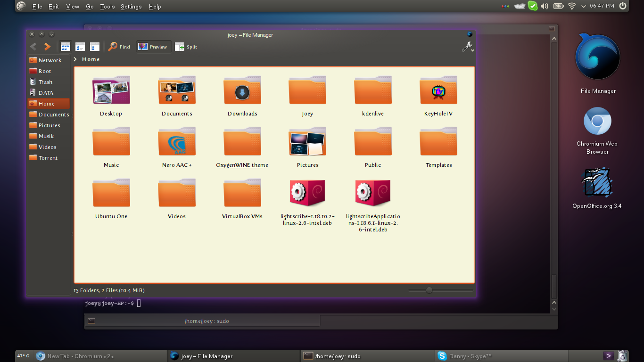Screen dimensions: 644x362
Task: Open the Wi-Fi network tray icon
Action: click(x=572, y=6)
